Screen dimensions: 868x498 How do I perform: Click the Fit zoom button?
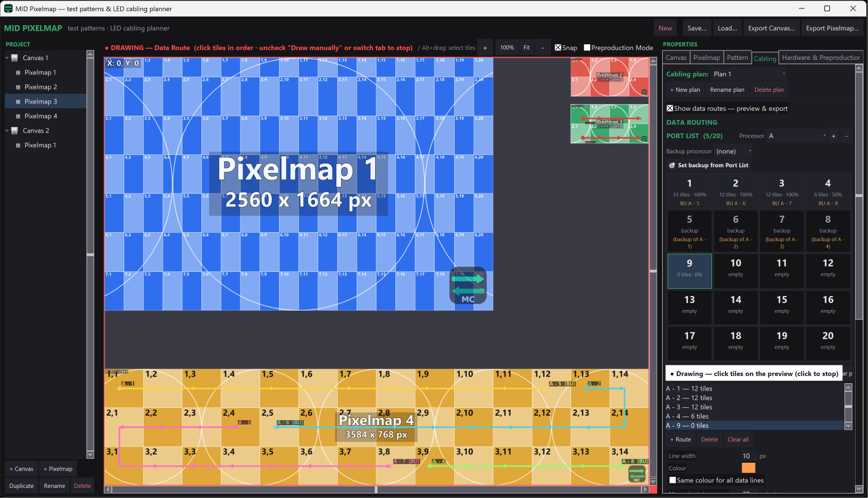(x=526, y=48)
